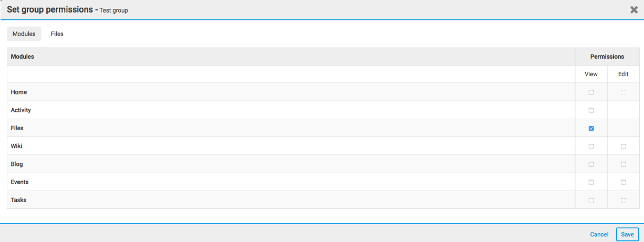
Task: Uncheck View permission for Files module
Action: point(591,129)
